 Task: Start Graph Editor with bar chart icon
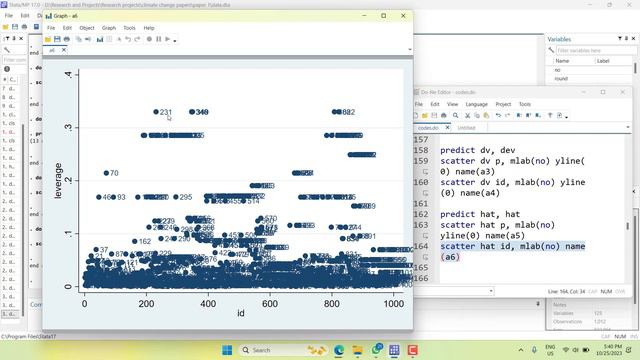(100, 39)
